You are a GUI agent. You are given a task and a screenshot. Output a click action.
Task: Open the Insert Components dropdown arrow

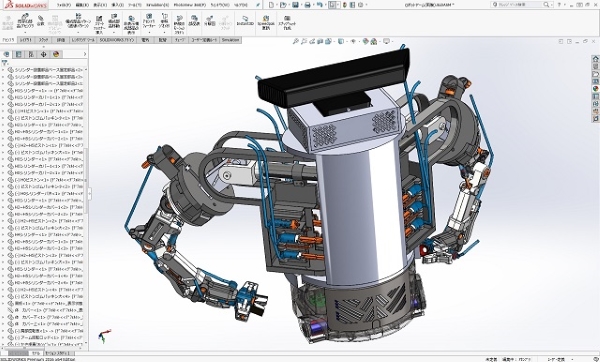point(25,33)
